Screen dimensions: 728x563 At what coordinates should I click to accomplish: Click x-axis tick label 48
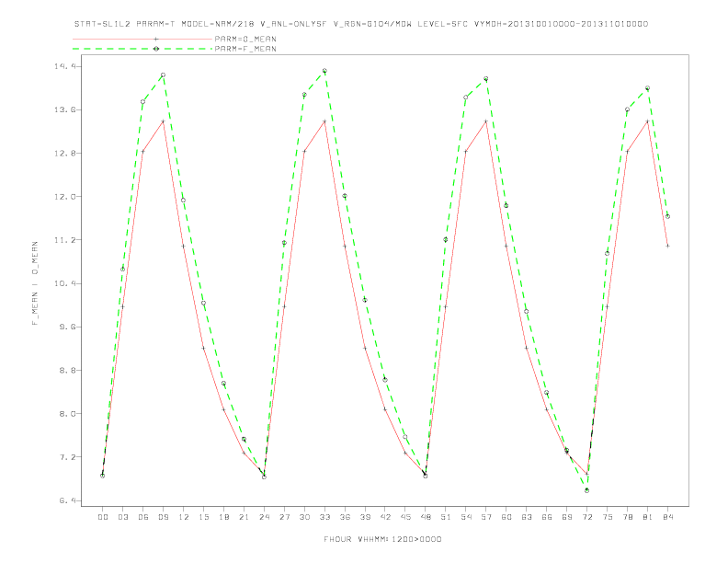point(426,517)
